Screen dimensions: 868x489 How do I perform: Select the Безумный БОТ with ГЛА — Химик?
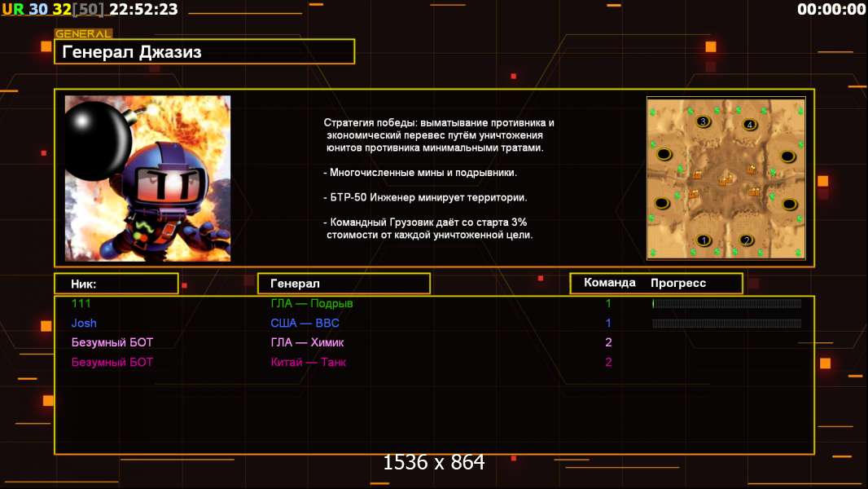point(112,342)
